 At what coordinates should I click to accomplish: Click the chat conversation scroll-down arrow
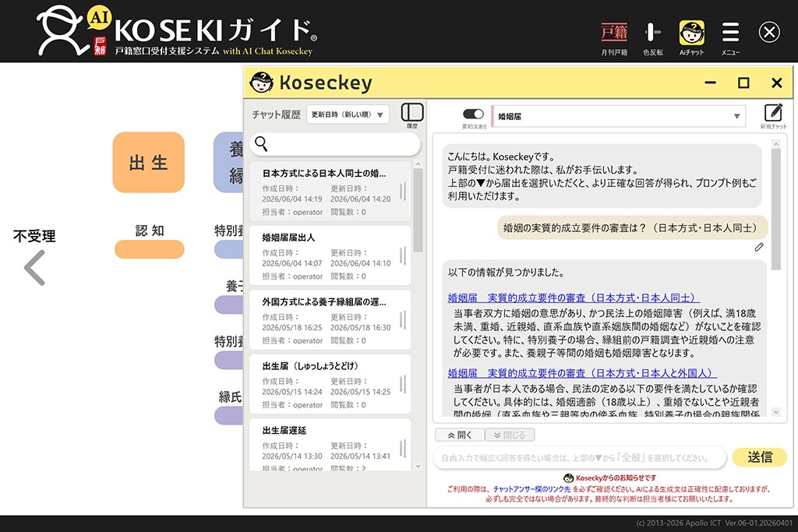(775, 412)
